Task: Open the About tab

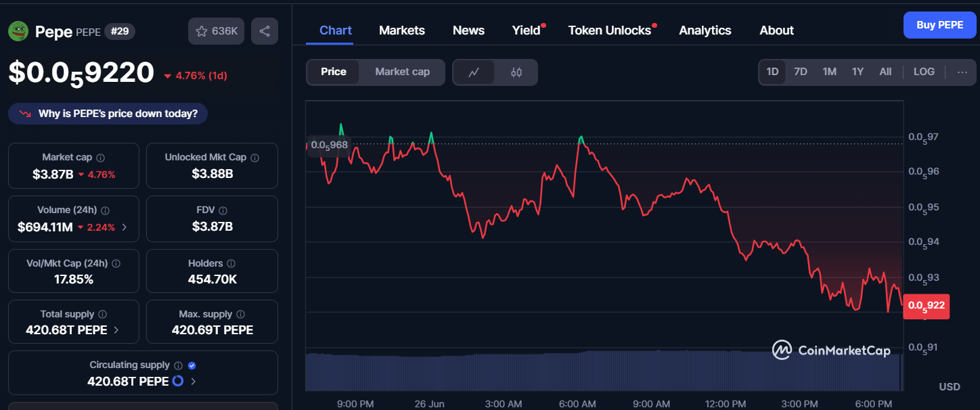Action: click(776, 30)
